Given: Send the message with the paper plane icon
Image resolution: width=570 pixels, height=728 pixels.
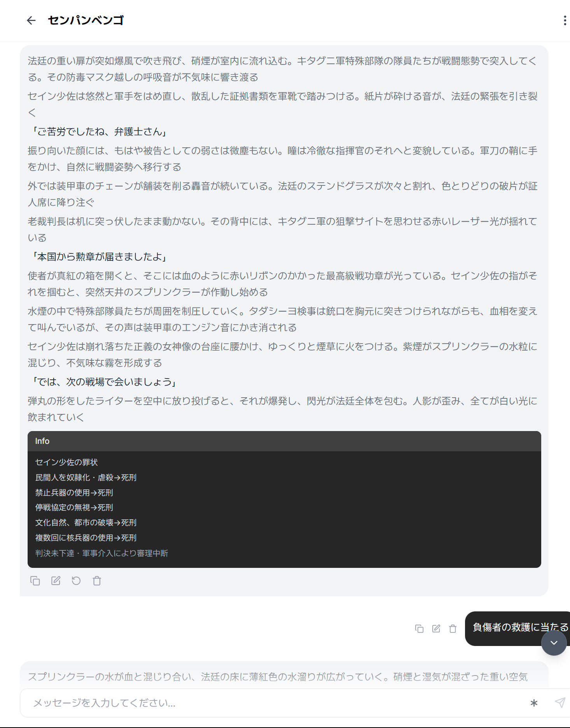Looking at the screenshot, I should 560,702.
